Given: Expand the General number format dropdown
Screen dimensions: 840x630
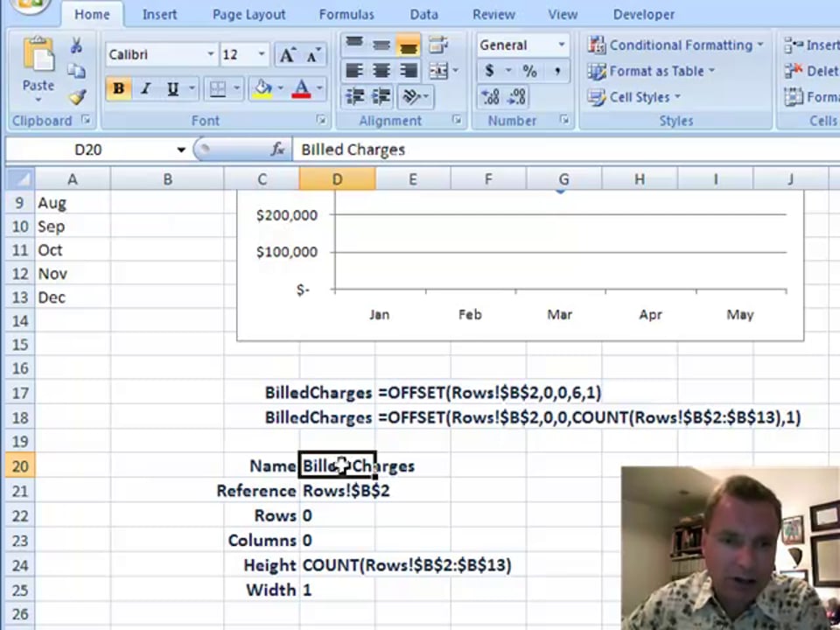Looking at the screenshot, I should (562, 45).
